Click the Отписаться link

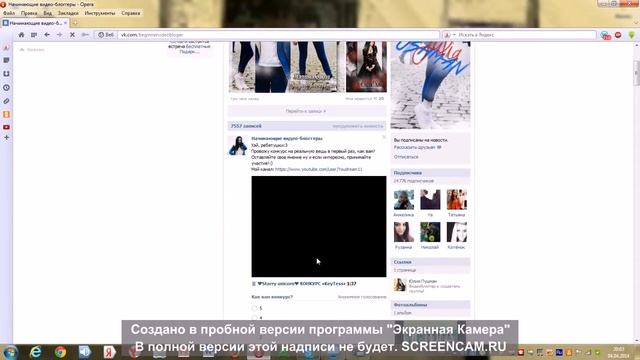click(406, 157)
